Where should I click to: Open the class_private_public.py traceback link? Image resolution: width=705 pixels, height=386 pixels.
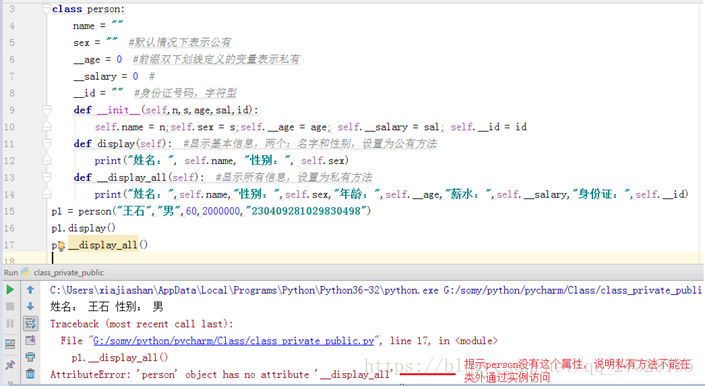[234, 341]
